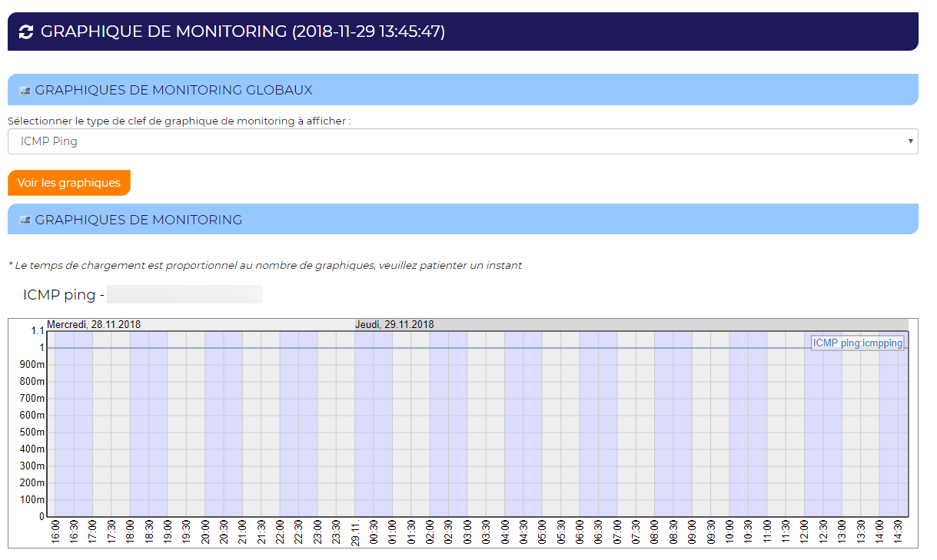The height and width of the screenshot is (560, 937).
Task: Click the 12:00 time label on the axis
Action: [x=805, y=532]
